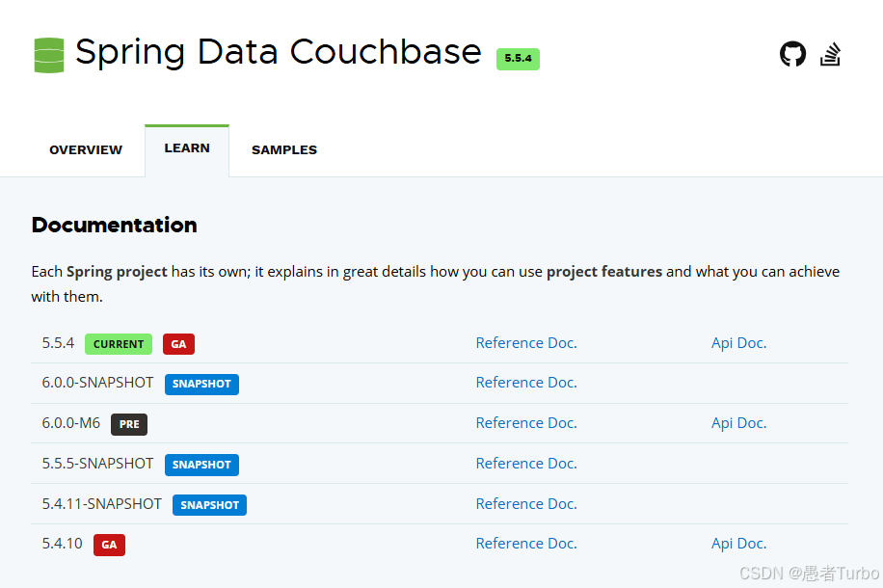
Task: Click the SNAPSHOT badge next to 6.0.0-SNAPSHOT
Action: pyautogui.click(x=201, y=384)
